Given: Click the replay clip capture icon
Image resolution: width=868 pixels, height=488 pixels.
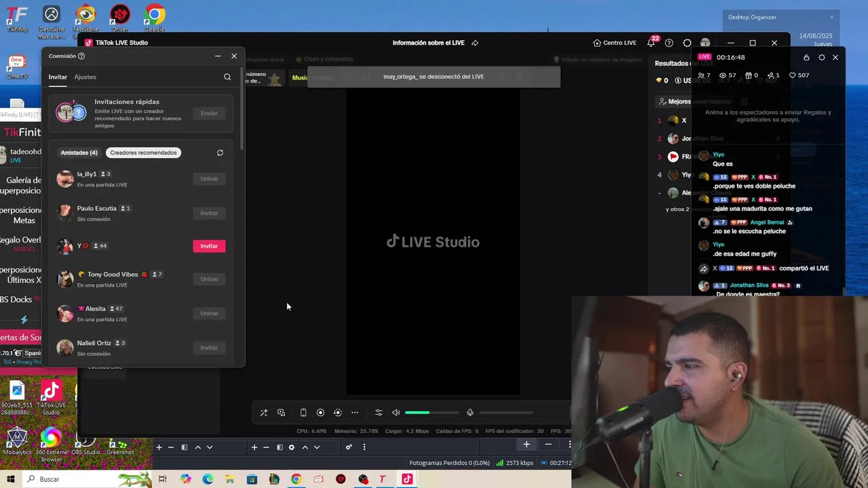Looking at the screenshot, I should 338,413.
